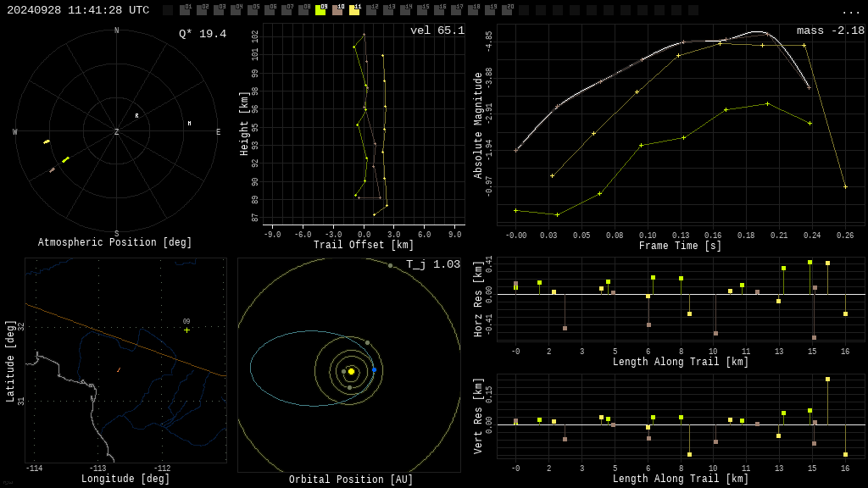868x488 pixels.
Task: Select station square 12 in top strip
Action: point(371,10)
